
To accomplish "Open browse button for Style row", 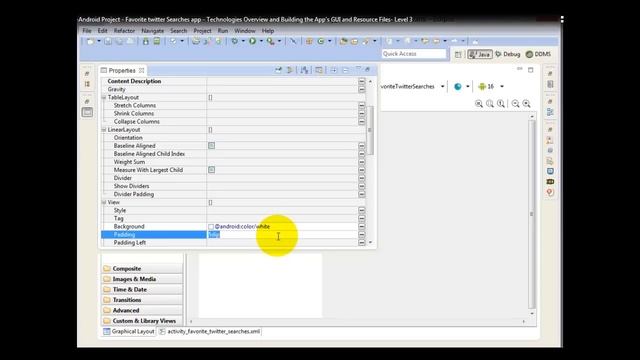I will 362,210.
